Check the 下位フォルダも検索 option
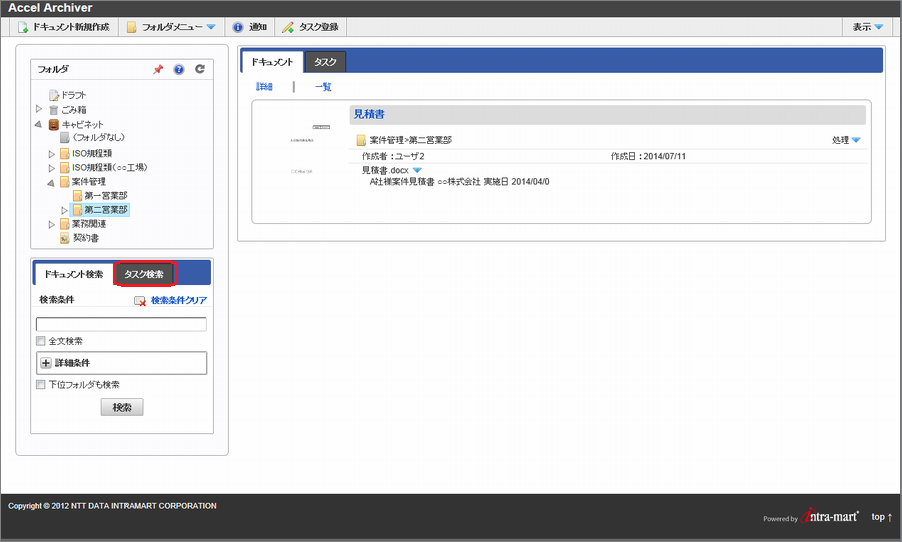The width and height of the screenshot is (902, 542). pos(41,385)
